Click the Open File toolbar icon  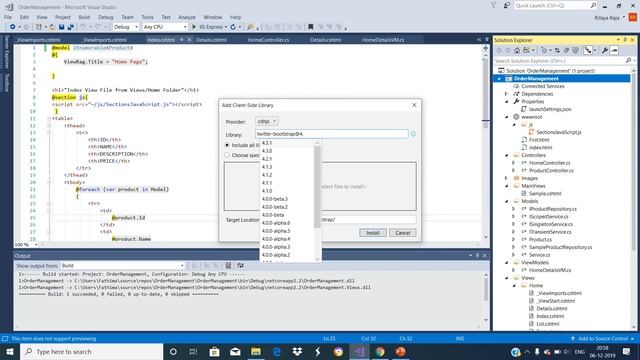tap(52, 27)
